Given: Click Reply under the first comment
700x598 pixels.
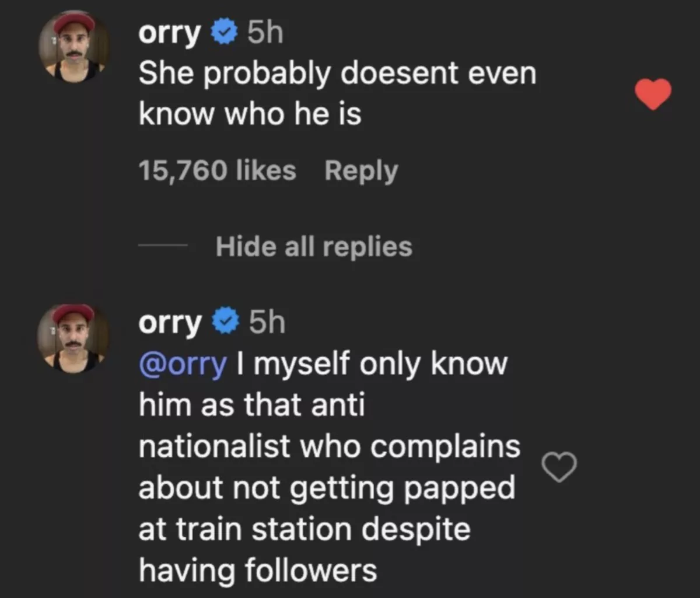Looking at the screenshot, I should pyautogui.click(x=360, y=170).
